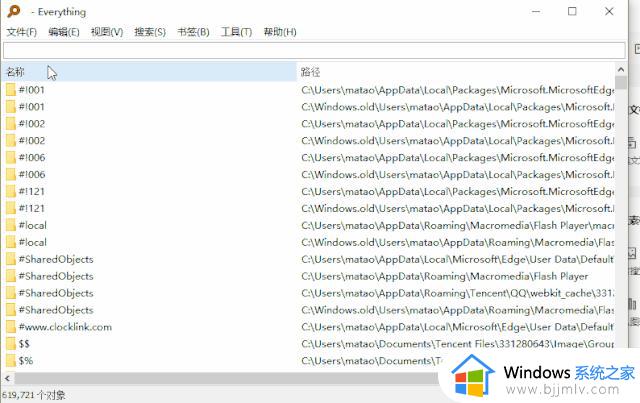Viewport: 640px width, 403px height.
Task: Select the $% folder name
Action: coord(26,361)
